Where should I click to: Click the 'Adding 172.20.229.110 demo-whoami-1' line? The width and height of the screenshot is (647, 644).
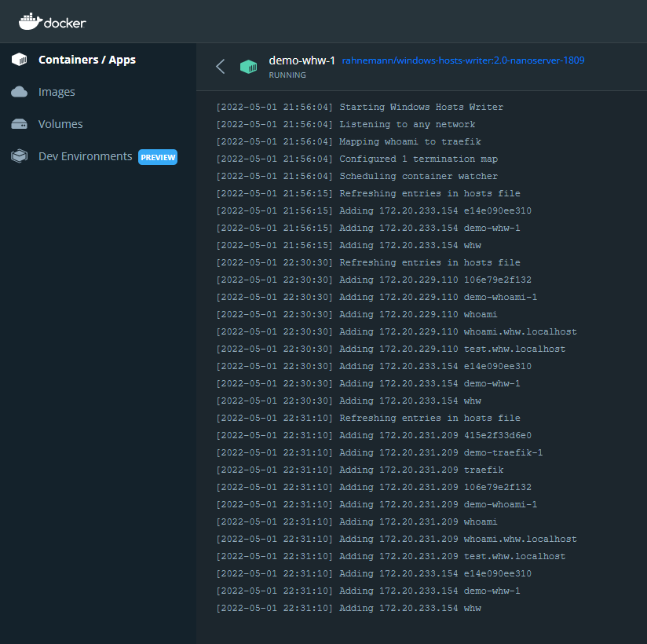pos(377,297)
